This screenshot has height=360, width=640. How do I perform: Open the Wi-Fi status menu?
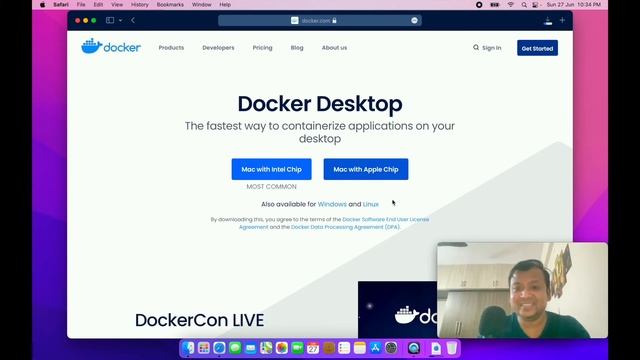(511, 4)
